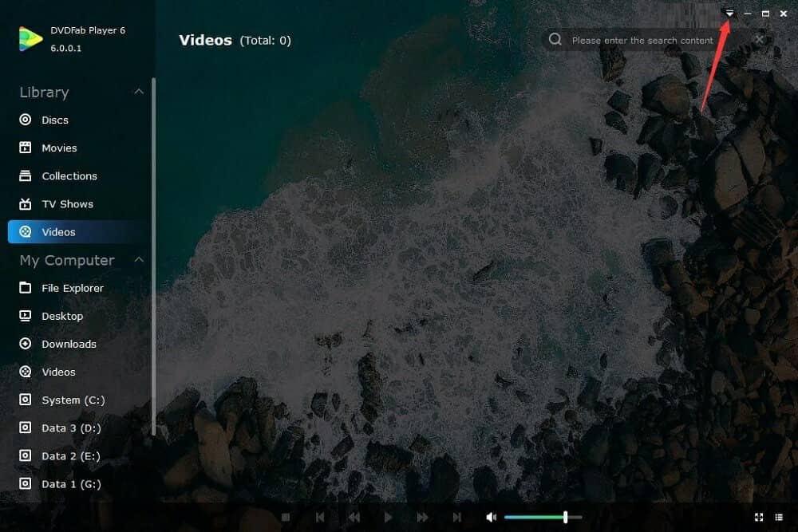Click the Previous track button
Image resolution: width=798 pixels, height=532 pixels.
(x=320, y=518)
